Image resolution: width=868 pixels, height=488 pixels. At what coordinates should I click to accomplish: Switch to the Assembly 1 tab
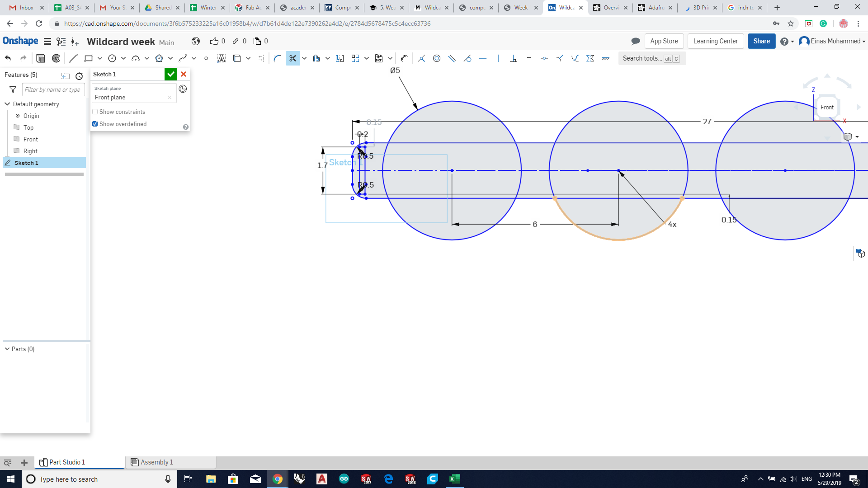coord(156,462)
